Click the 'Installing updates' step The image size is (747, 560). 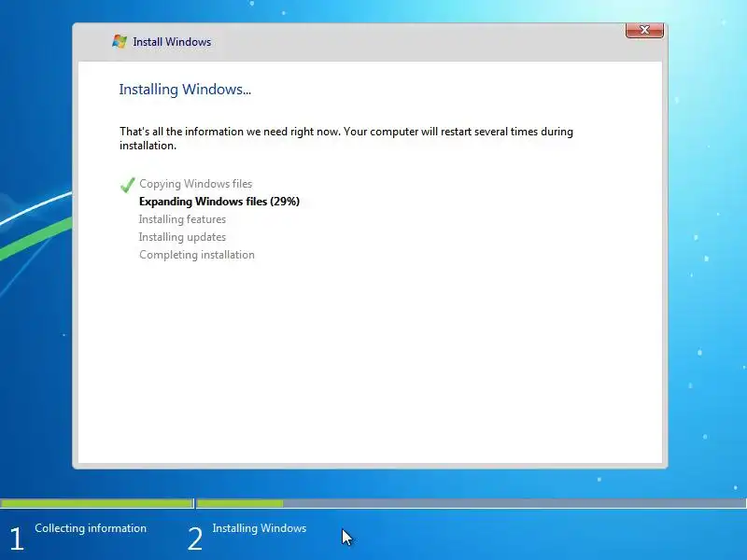182,237
